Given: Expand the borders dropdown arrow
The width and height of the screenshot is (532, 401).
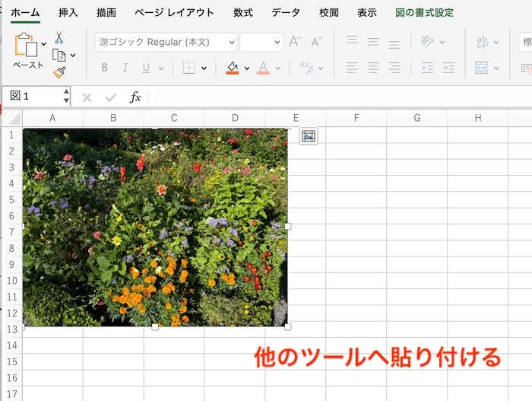Looking at the screenshot, I should 204,68.
